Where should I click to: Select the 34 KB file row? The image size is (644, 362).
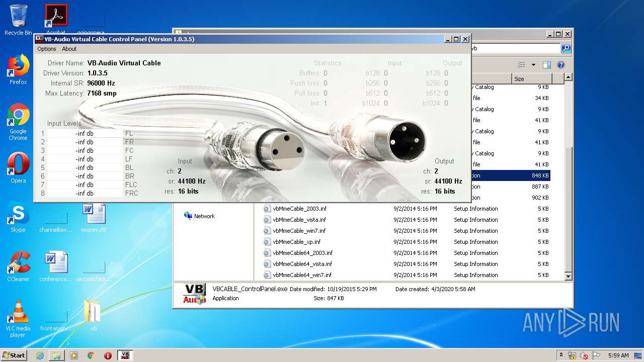pos(511,98)
